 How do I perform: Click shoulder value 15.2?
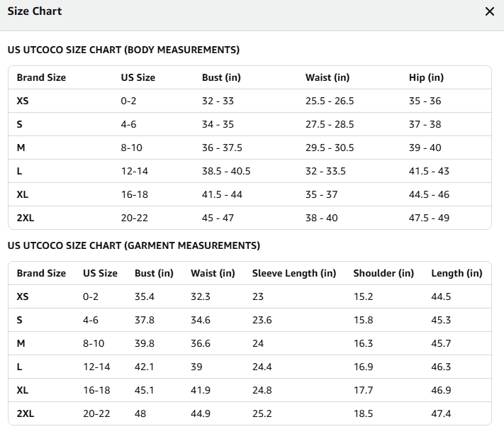(x=363, y=296)
